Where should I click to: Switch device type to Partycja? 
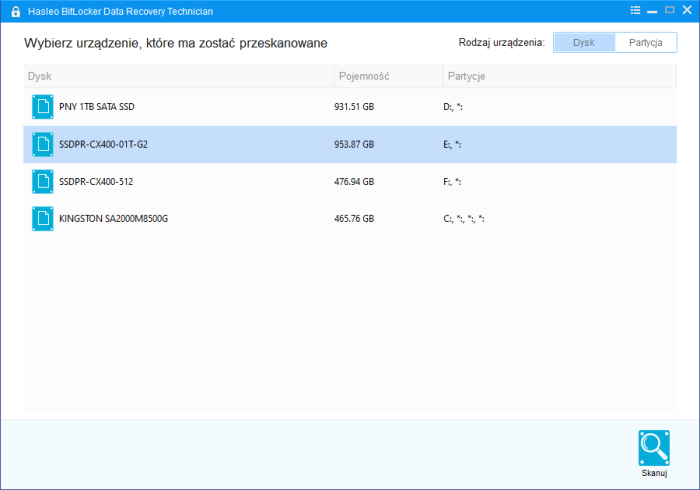(646, 42)
